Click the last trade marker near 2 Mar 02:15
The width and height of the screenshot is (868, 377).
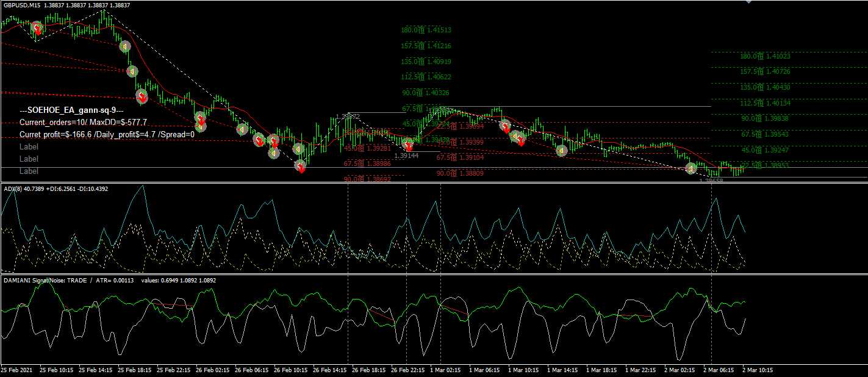[x=690, y=168]
